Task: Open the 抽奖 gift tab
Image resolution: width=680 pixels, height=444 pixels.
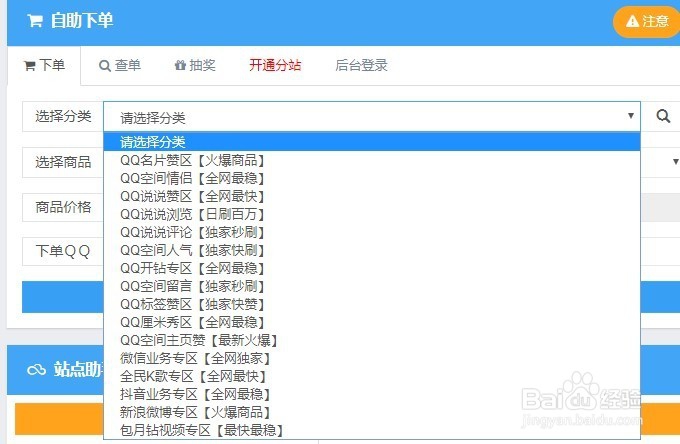Action: pos(194,66)
